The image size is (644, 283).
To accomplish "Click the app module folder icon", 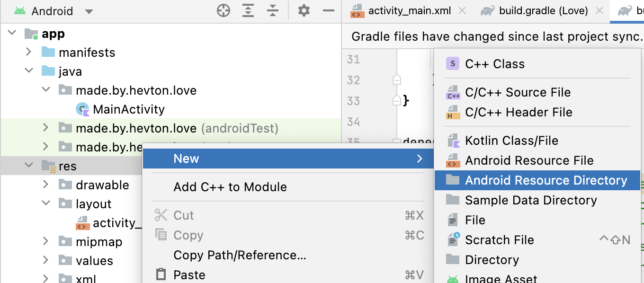I will 31,34.
